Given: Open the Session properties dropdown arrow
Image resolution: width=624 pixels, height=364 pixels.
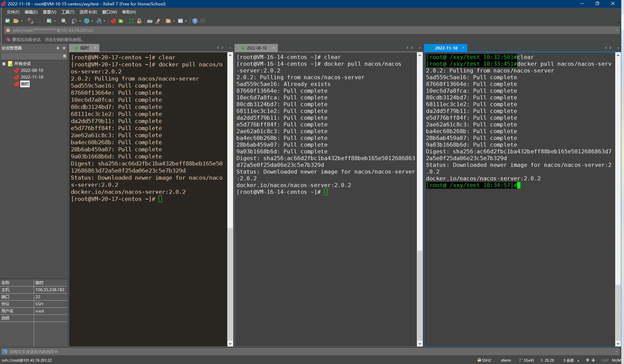Looking at the screenshot, I should (55, 21).
